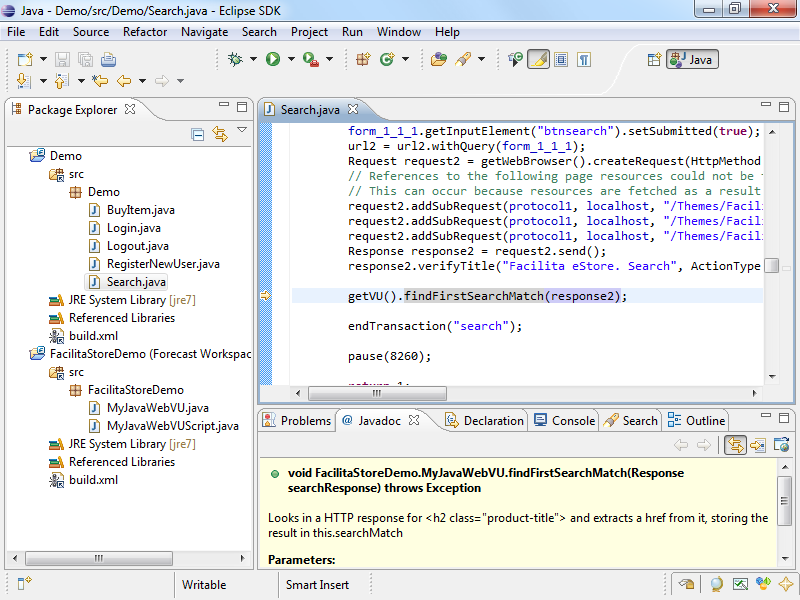Click the Save icon in toolbar
Screen dimensions: 800x600
click(62, 60)
